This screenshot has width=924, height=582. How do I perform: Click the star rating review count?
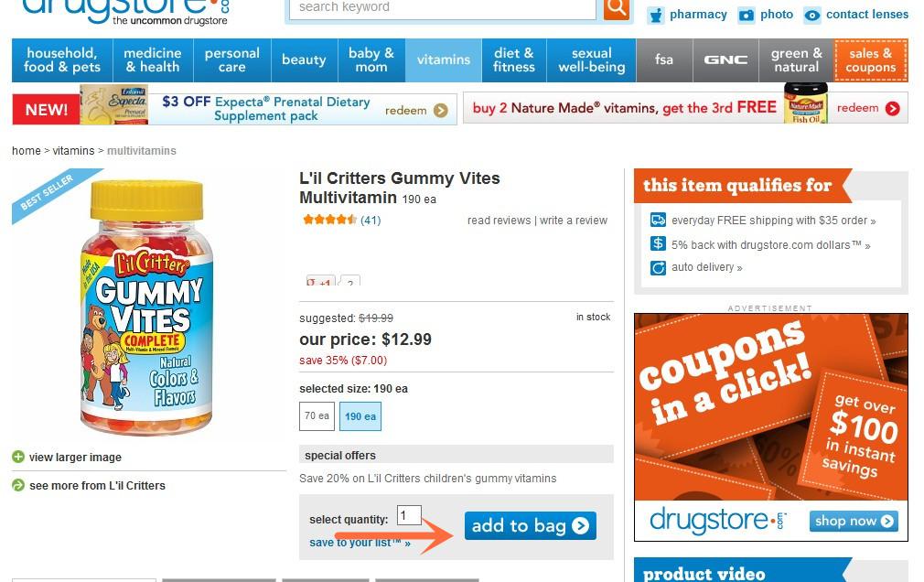point(371,221)
